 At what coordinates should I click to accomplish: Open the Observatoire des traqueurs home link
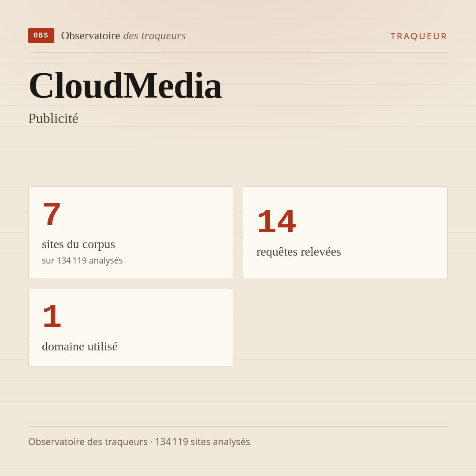(x=123, y=36)
